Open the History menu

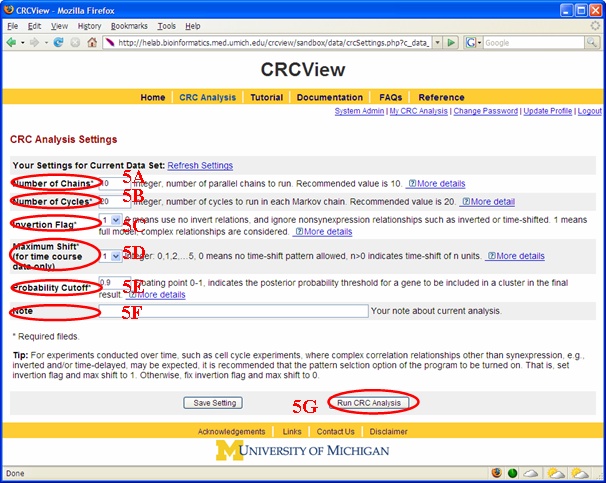coord(89,26)
